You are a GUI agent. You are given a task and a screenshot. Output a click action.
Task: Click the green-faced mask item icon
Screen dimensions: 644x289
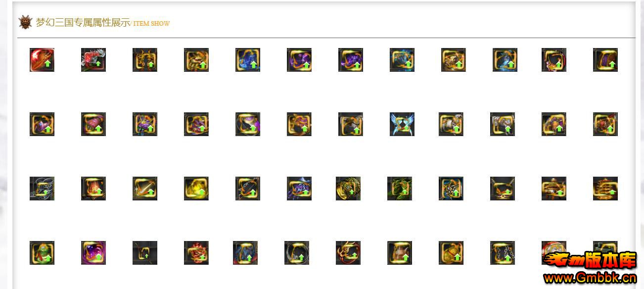[x=42, y=253]
